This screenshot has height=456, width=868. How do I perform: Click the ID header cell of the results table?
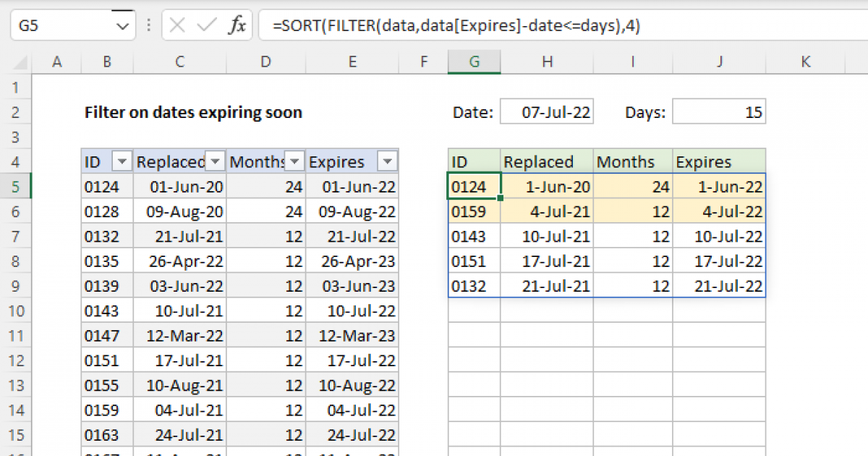pos(475,161)
